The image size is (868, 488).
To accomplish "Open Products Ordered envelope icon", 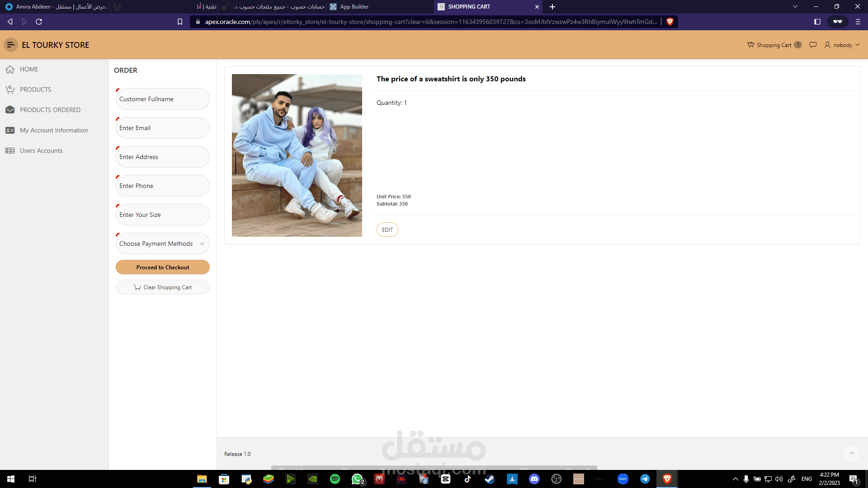I will point(10,109).
